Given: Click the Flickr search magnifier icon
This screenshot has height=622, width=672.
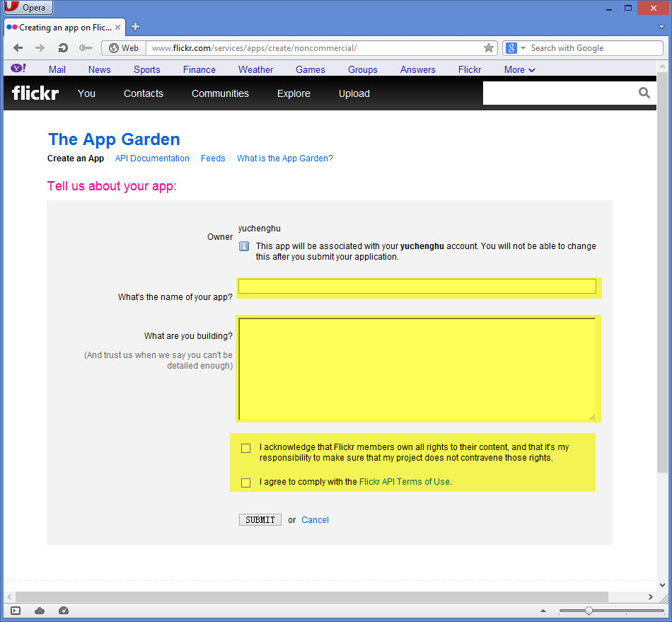Looking at the screenshot, I should [x=644, y=93].
